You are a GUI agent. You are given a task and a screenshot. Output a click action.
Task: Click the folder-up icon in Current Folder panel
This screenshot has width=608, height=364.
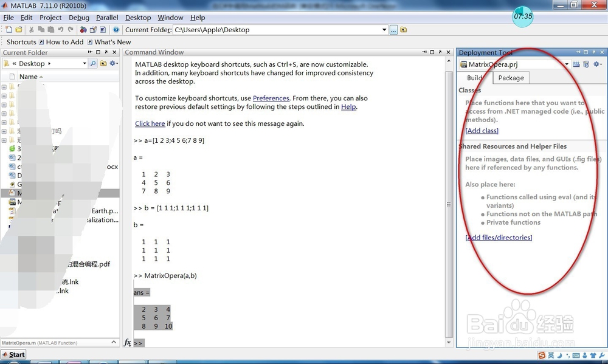103,64
